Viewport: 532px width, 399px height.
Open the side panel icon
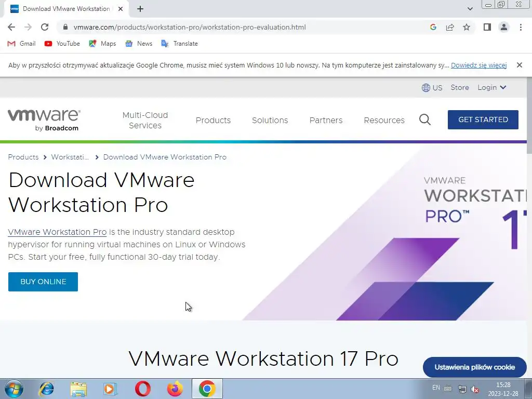pos(487,27)
